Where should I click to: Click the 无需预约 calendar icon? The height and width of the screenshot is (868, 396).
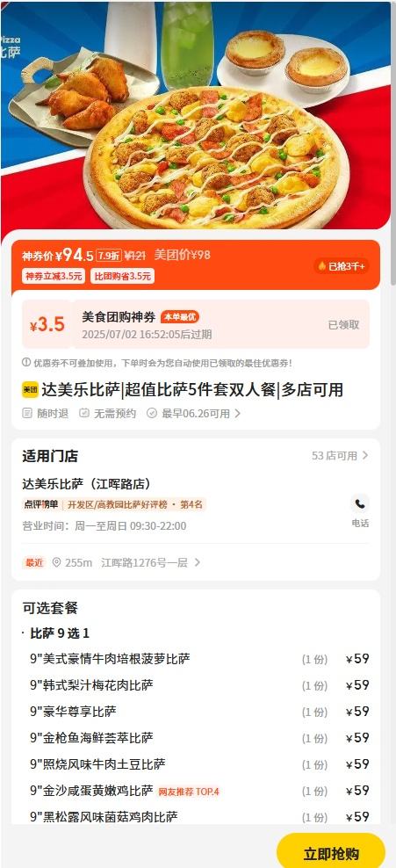tap(84, 413)
